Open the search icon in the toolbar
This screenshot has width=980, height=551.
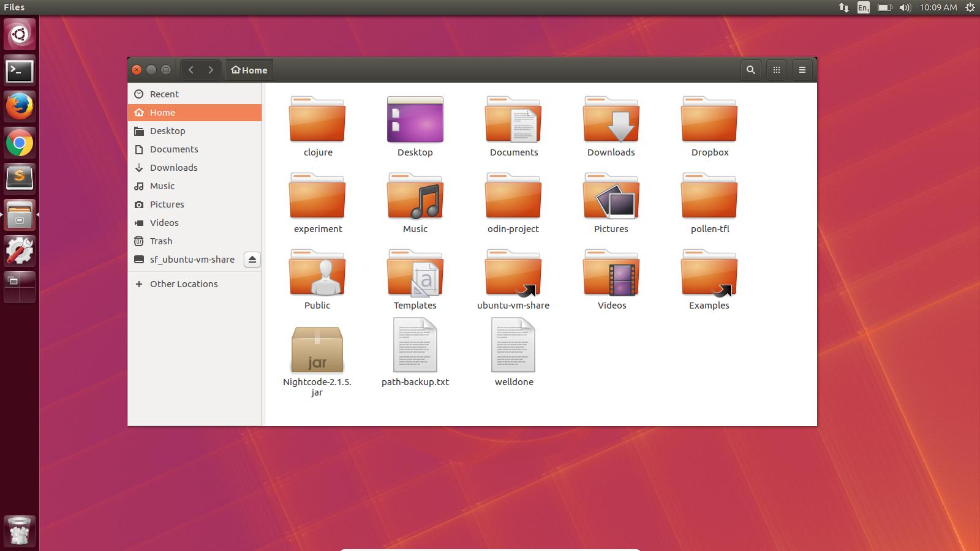[750, 70]
